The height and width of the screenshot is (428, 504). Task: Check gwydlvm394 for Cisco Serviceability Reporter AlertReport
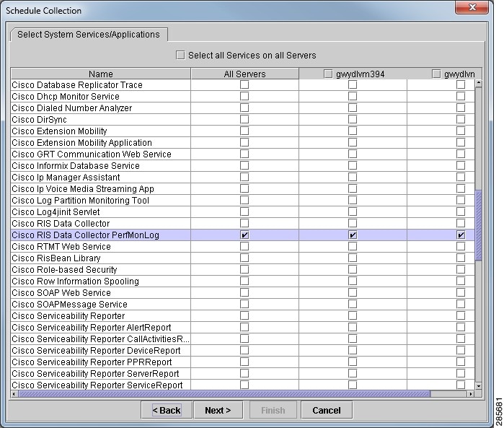click(x=353, y=328)
